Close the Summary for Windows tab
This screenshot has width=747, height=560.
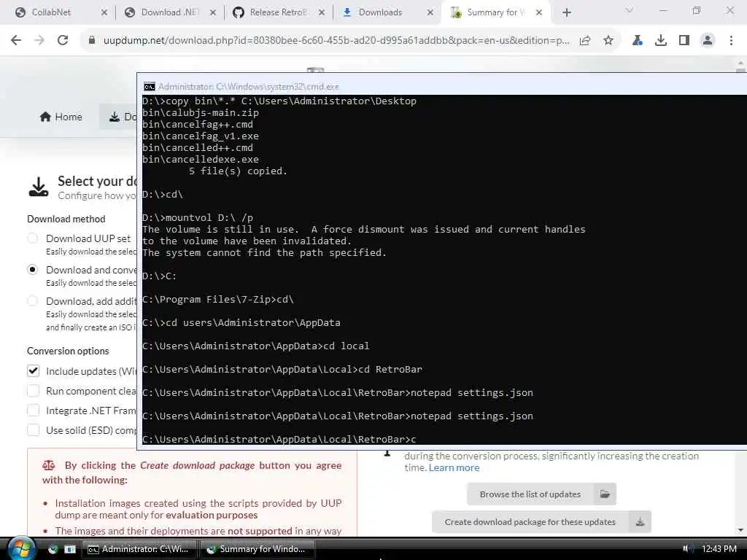coord(539,12)
